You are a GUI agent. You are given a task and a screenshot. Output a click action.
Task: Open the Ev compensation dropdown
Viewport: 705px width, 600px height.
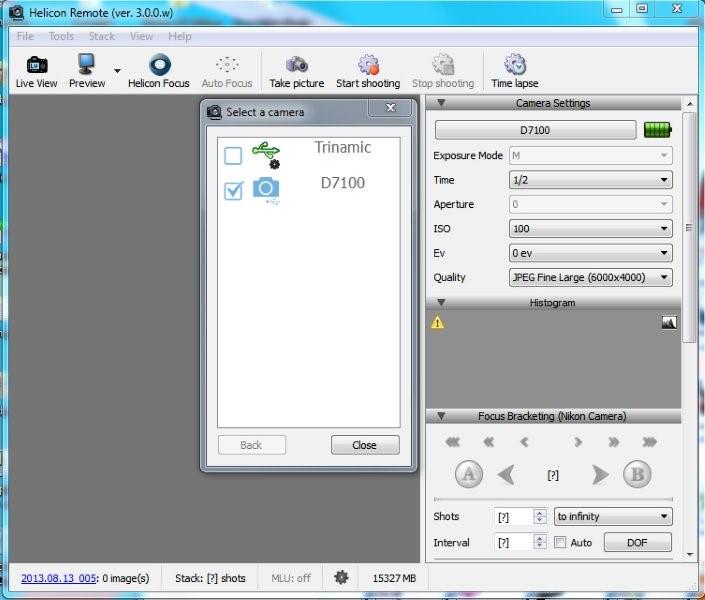tap(590, 253)
